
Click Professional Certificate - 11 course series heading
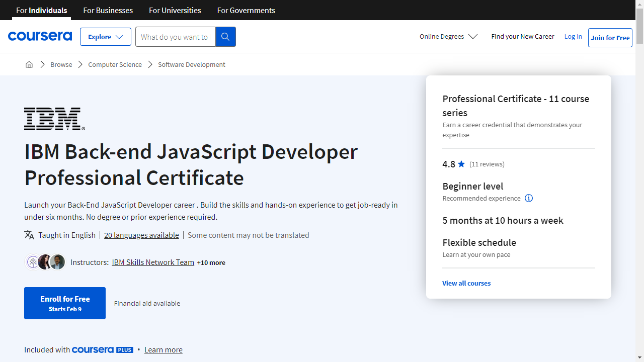(516, 106)
